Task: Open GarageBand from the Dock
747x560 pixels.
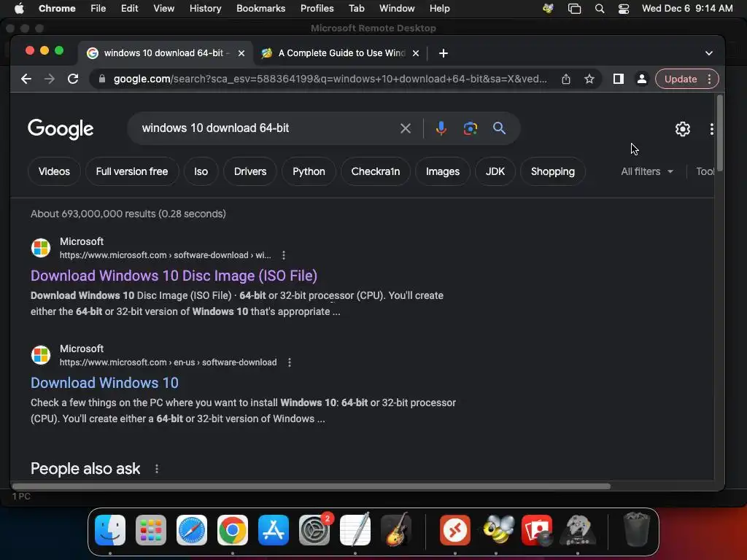Action: click(x=396, y=530)
